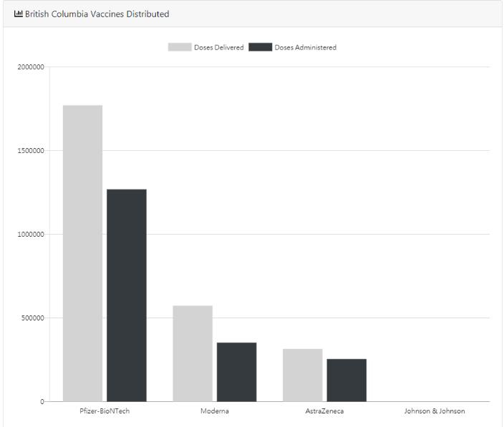The height and width of the screenshot is (427, 504).
Task: Select the Pfizer-BioNTech administered doses bar
Action: click(x=127, y=295)
